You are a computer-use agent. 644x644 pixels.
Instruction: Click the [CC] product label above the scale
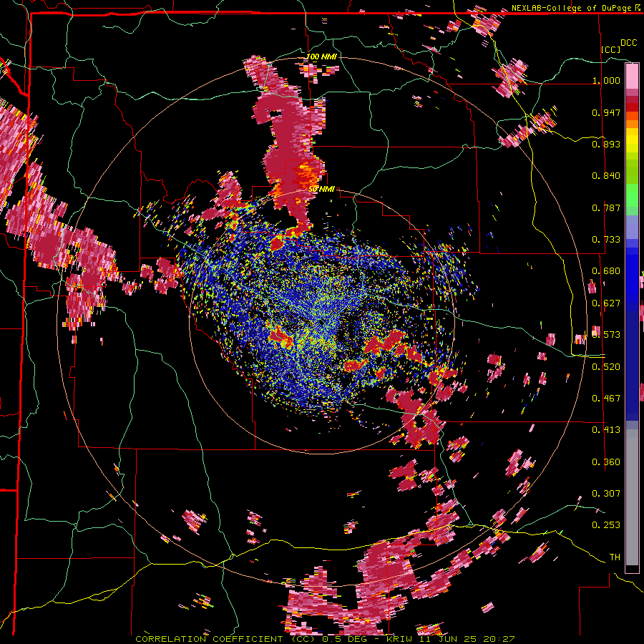pyautogui.click(x=610, y=49)
